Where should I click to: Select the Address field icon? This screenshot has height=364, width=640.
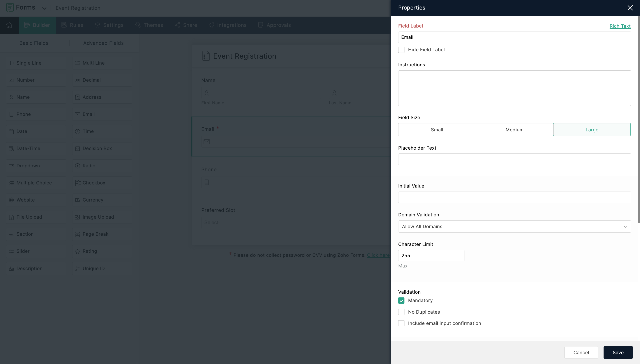77,97
